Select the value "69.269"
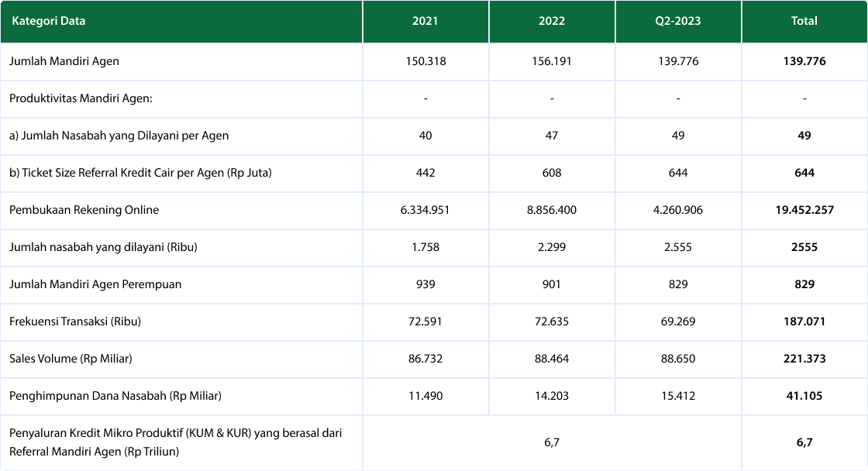This screenshot has height=471, width=868. click(x=678, y=321)
